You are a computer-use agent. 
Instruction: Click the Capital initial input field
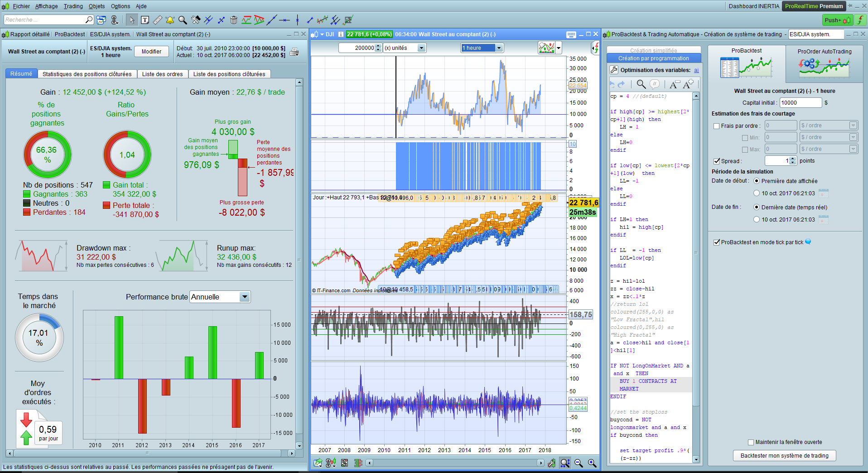[800, 103]
